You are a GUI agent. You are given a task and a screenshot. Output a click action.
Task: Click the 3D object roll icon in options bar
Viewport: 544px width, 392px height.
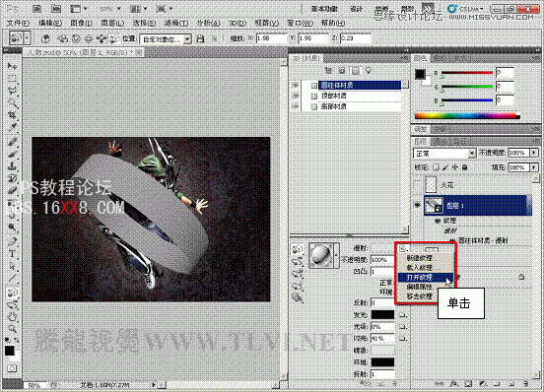76,38
